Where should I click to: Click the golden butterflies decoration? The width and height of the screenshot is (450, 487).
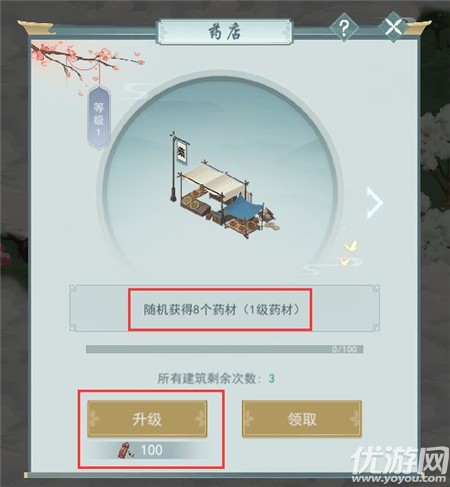pos(349,254)
